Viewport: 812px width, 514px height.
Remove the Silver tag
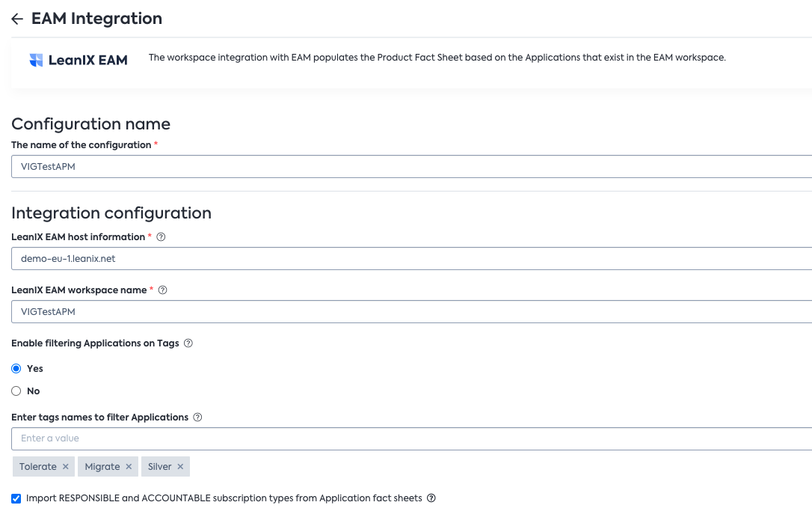pos(180,466)
